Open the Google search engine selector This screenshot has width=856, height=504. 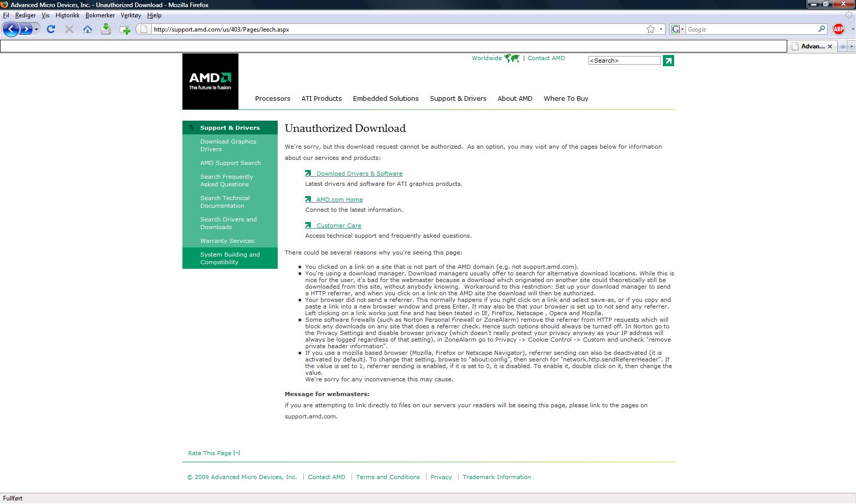point(677,30)
